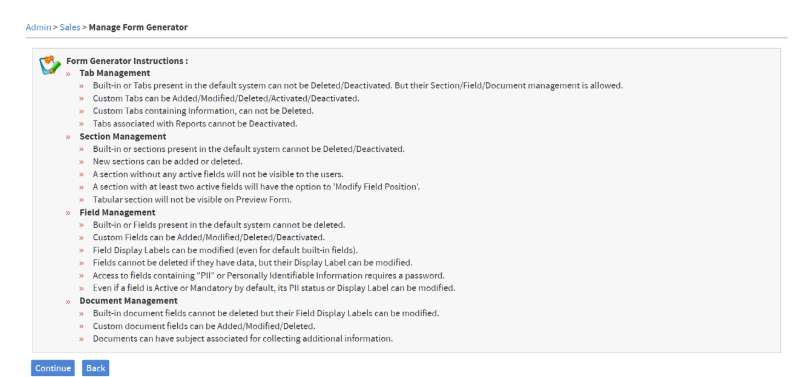Click the Back button
This screenshot has width=803, height=377.
(x=95, y=368)
